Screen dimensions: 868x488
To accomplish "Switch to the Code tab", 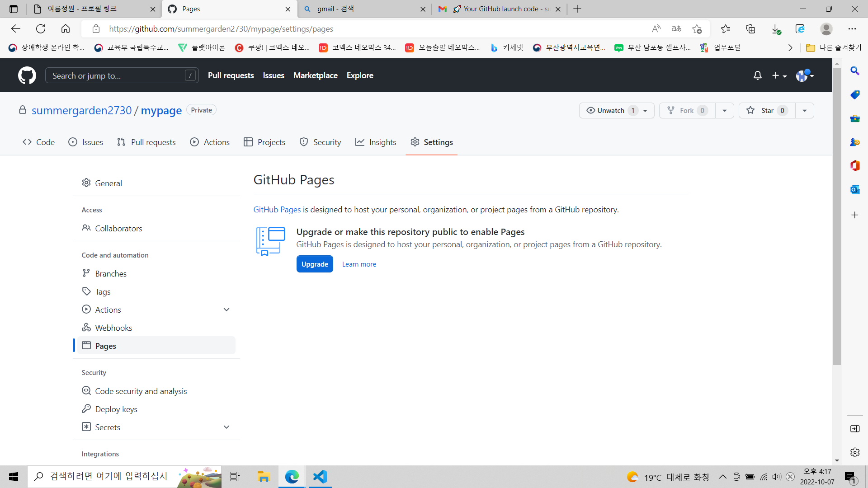I will 39,142.
